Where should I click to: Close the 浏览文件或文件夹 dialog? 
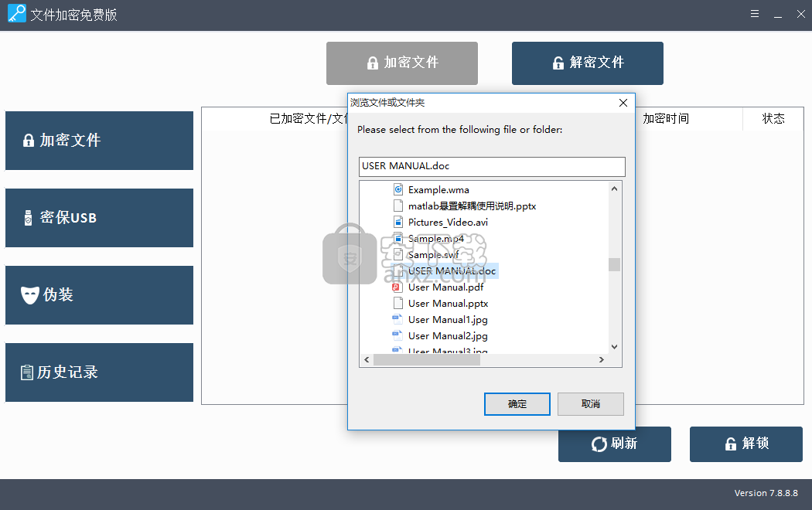pos(623,102)
